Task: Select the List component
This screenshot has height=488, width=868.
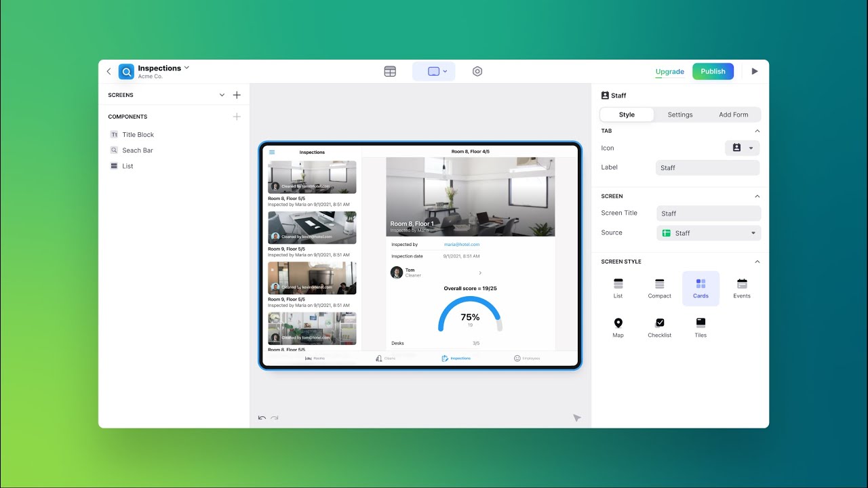Action: point(127,166)
